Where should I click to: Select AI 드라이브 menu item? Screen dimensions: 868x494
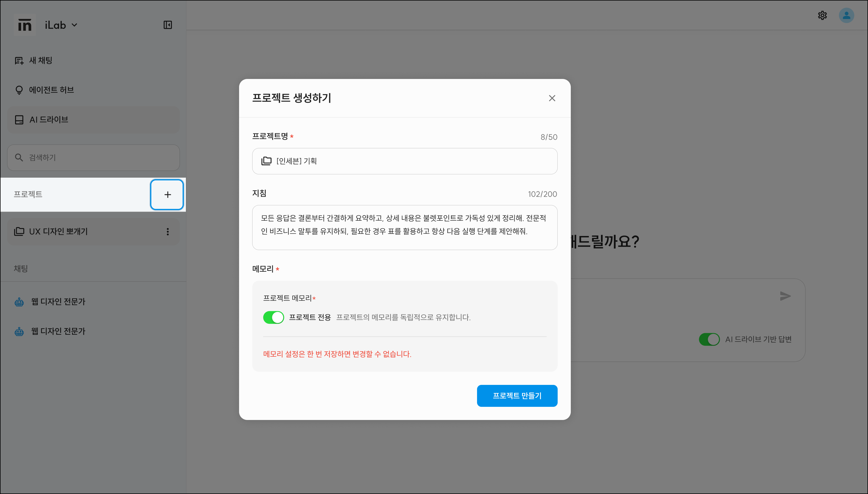[x=93, y=120]
